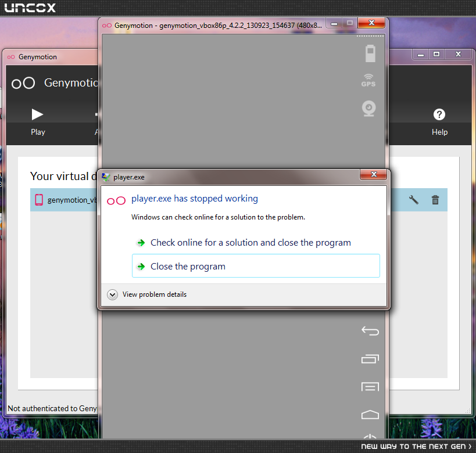The height and width of the screenshot is (453, 476).
Task: Click the 'player.exe has stopped working' heading
Action: pyautogui.click(x=195, y=199)
